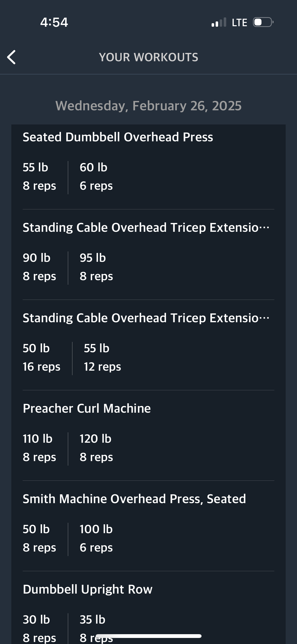The image size is (297, 644).
Task: Tap the Your Workouts page title
Action: [x=149, y=57]
